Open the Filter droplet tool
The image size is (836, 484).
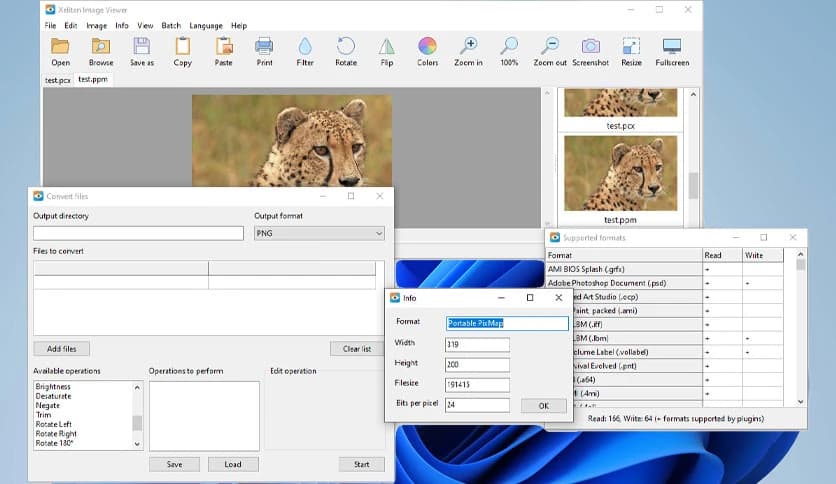[x=305, y=46]
